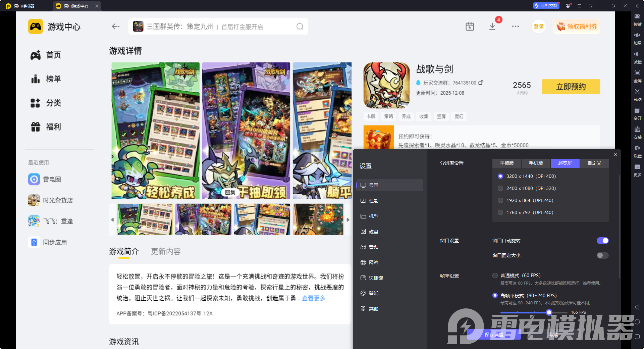
Task: Click the 取消 button in settings
Action: 554,334
